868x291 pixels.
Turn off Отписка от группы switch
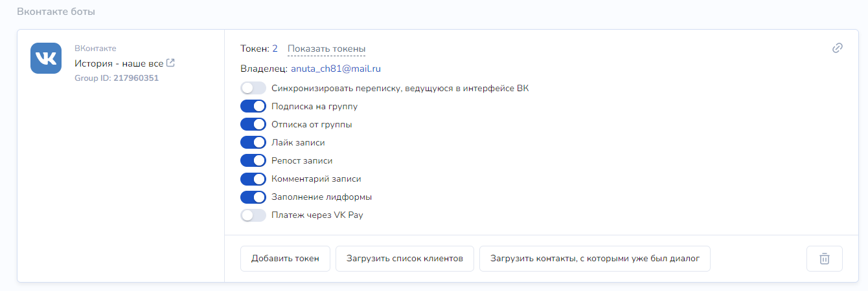coord(253,125)
